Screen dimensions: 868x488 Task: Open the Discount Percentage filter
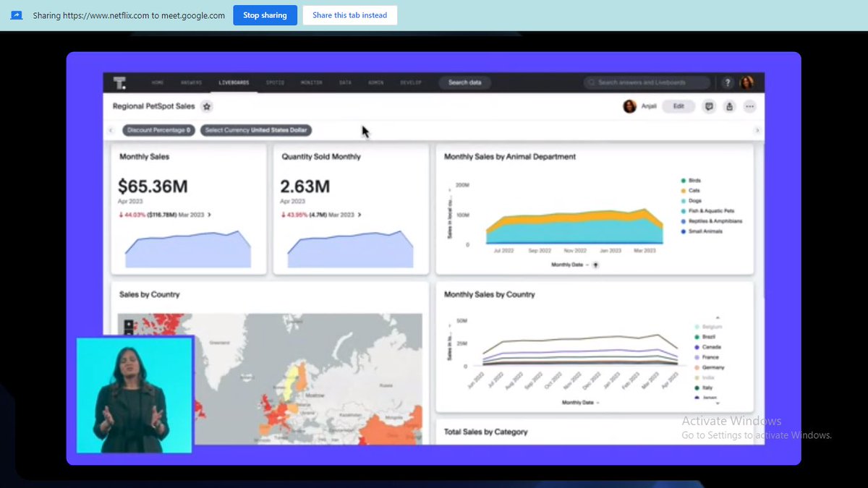(x=161, y=130)
